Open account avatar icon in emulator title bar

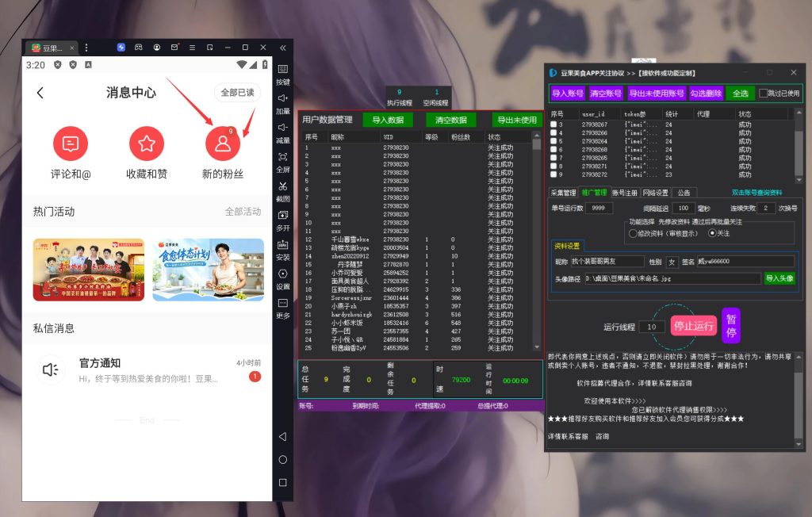pos(156,47)
